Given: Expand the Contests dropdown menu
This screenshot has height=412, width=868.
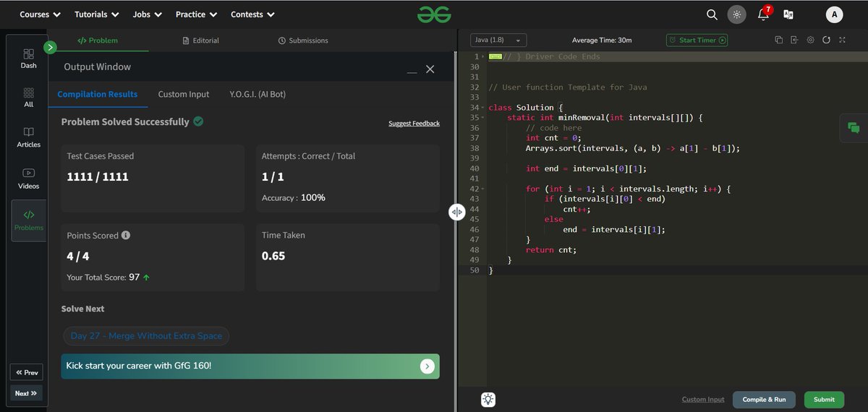Looking at the screenshot, I should 252,14.
